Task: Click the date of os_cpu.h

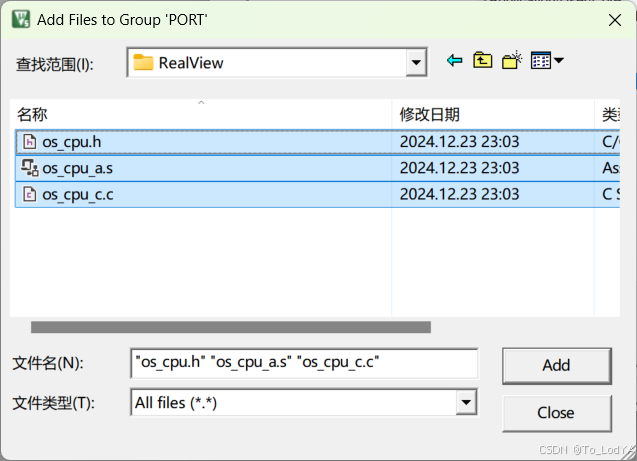Action: coord(459,142)
